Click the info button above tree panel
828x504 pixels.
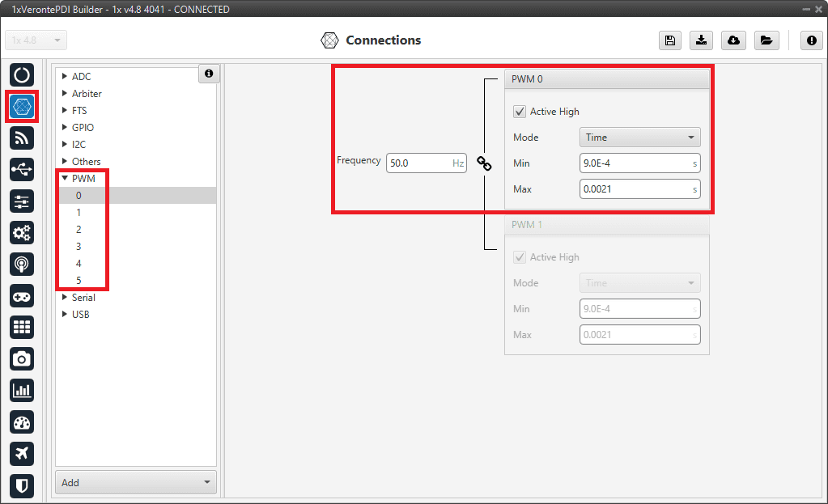coord(209,74)
